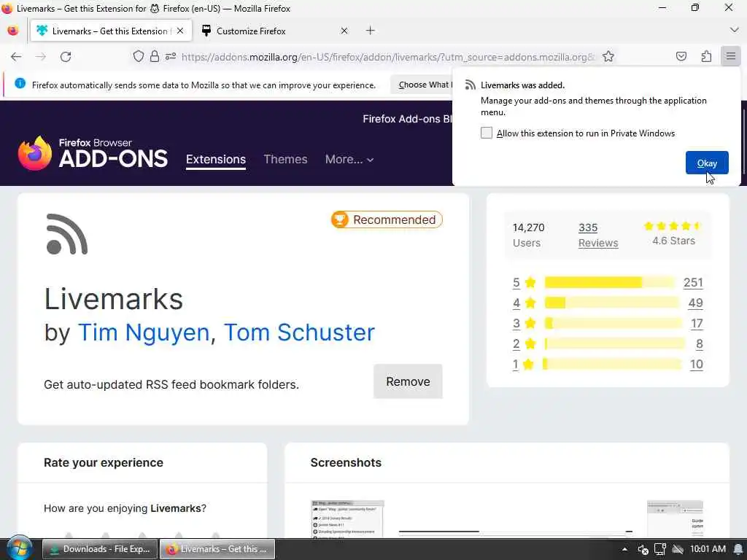The width and height of the screenshot is (747, 560).
Task: Click the Livemarks RSS feed logo
Action: click(x=66, y=234)
